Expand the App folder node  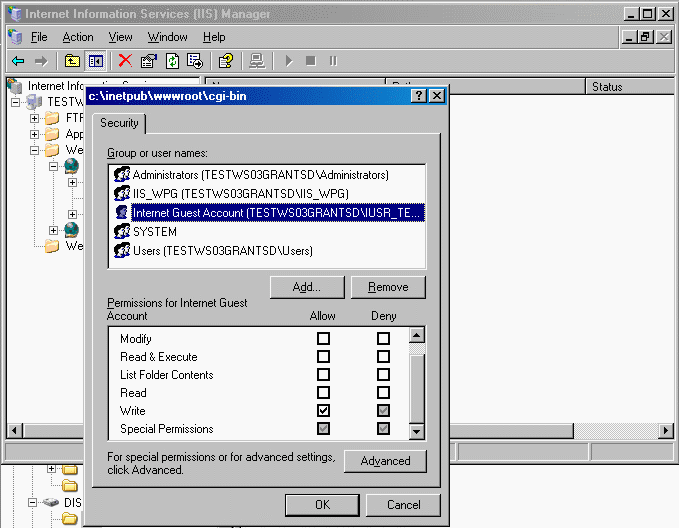[35, 134]
